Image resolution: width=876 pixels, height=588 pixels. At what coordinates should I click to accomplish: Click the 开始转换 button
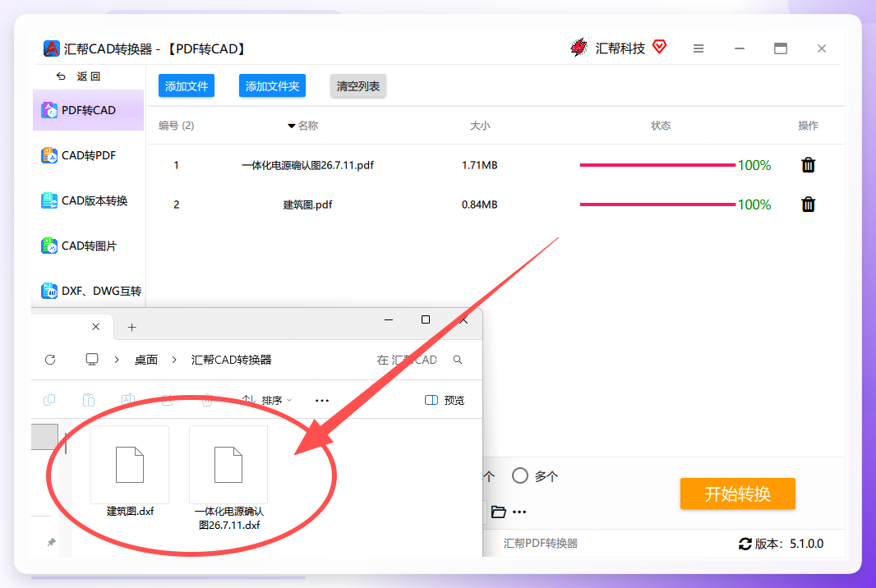737,494
